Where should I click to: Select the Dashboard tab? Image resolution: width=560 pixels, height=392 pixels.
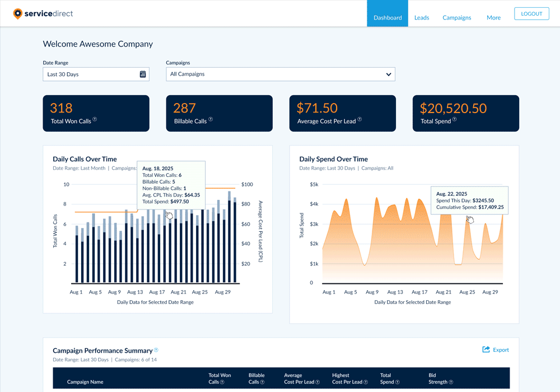point(388,17)
